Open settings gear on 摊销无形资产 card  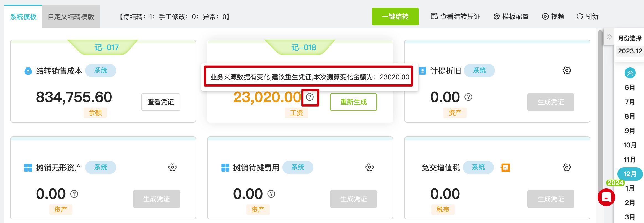(172, 167)
